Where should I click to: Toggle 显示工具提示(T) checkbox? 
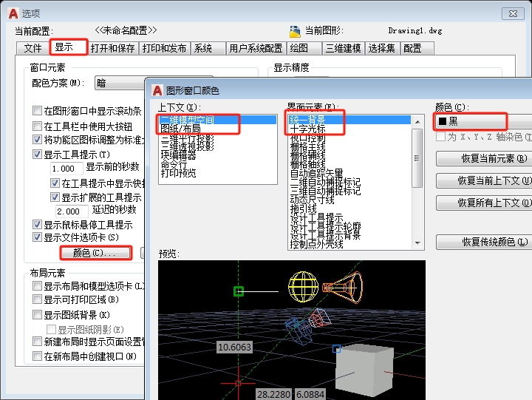[37, 155]
